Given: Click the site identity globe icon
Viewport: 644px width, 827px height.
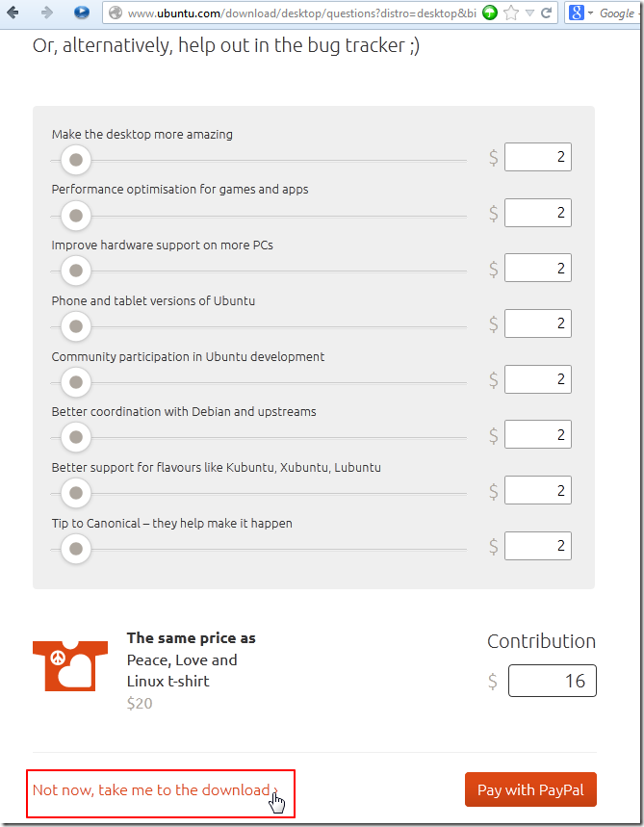Looking at the screenshot, I should [x=116, y=13].
